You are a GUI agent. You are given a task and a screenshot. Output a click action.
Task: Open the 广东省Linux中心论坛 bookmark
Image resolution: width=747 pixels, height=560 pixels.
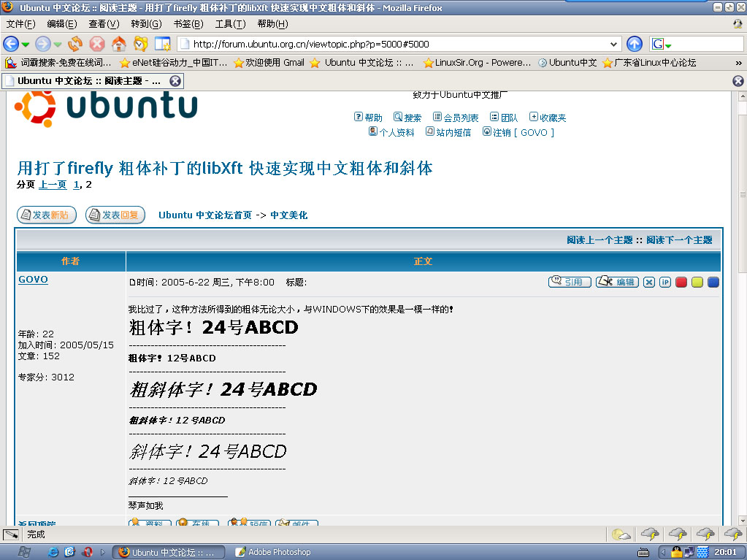[649, 62]
